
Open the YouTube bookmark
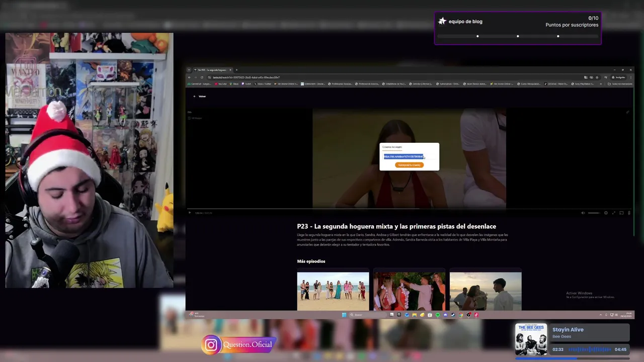pos(221,84)
